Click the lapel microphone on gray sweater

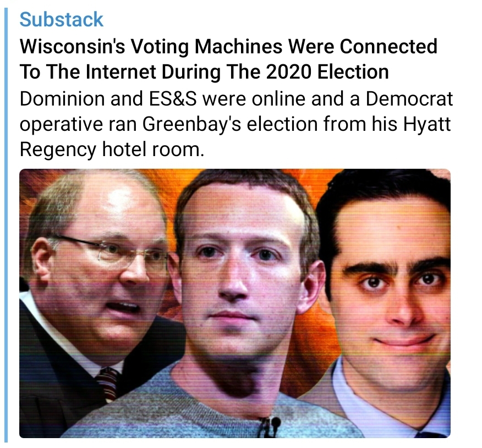tap(271, 425)
